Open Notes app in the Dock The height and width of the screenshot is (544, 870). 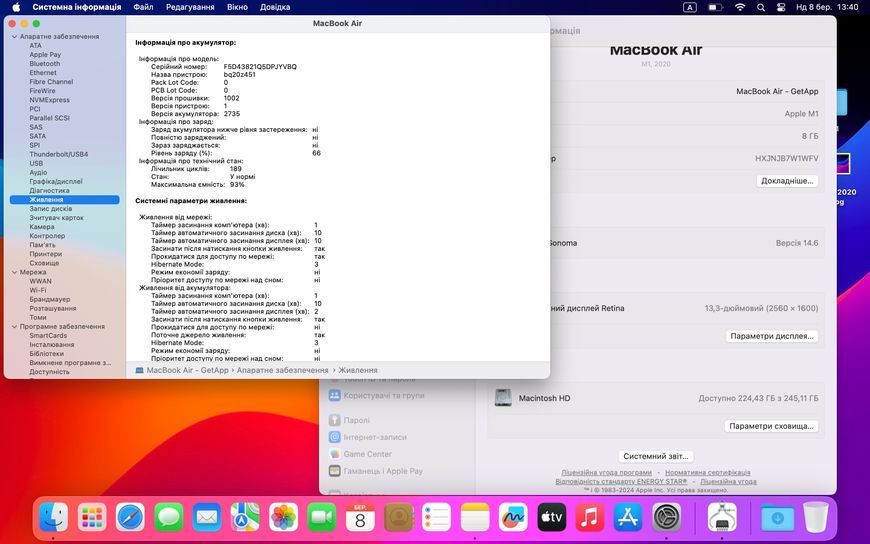click(x=475, y=517)
